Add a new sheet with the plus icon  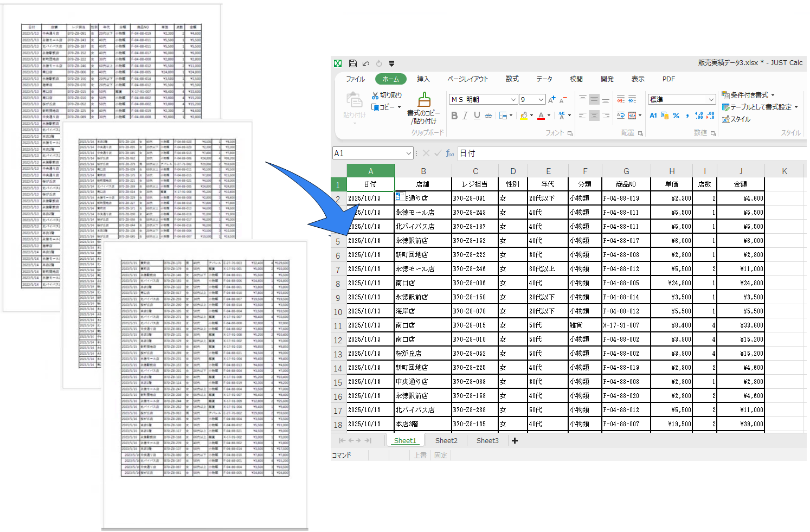coord(515,440)
